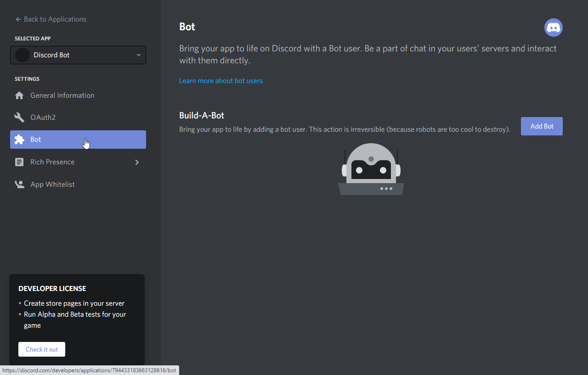Open the OAuth2 settings page
588x375 pixels.
point(78,118)
